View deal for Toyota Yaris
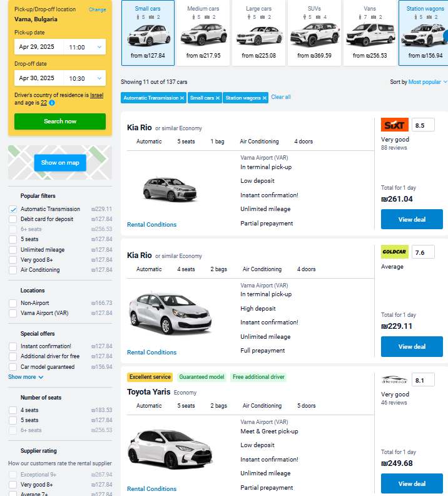This screenshot has height=496, width=448. pyautogui.click(x=412, y=483)
